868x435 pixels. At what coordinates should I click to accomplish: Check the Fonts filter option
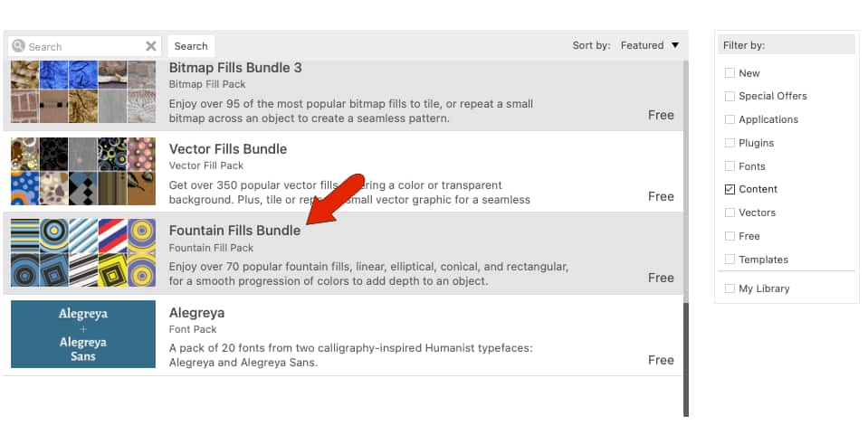(x=730, y=166)
